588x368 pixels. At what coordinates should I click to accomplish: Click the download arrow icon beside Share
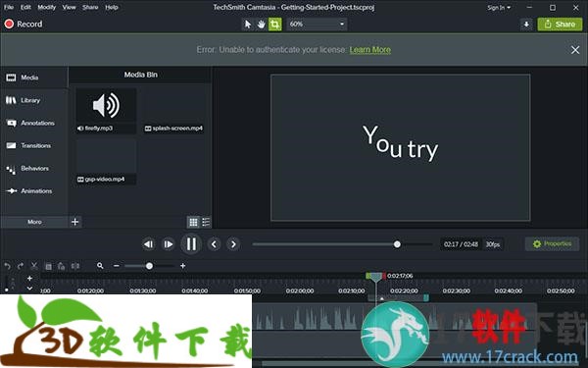pyautogui.click(x=526, y=24)
